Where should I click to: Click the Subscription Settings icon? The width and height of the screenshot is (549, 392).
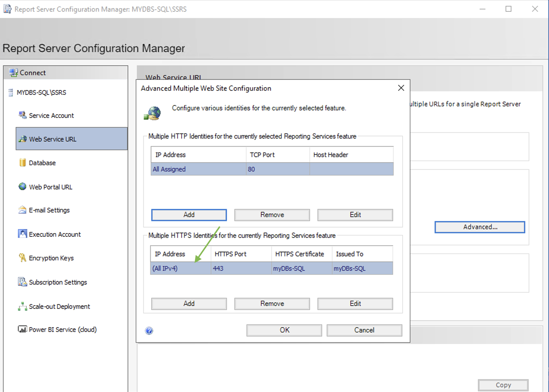click(23, 282)
